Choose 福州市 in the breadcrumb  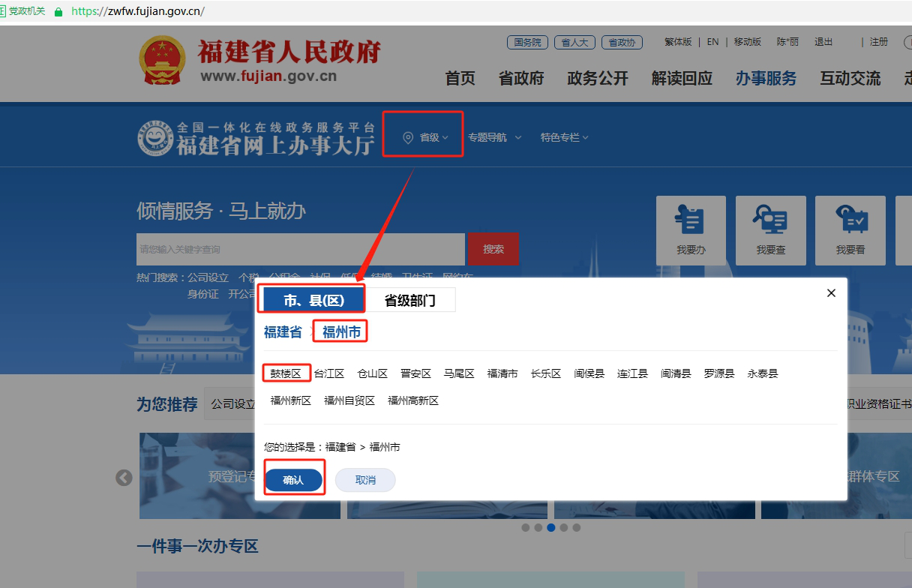340,331
